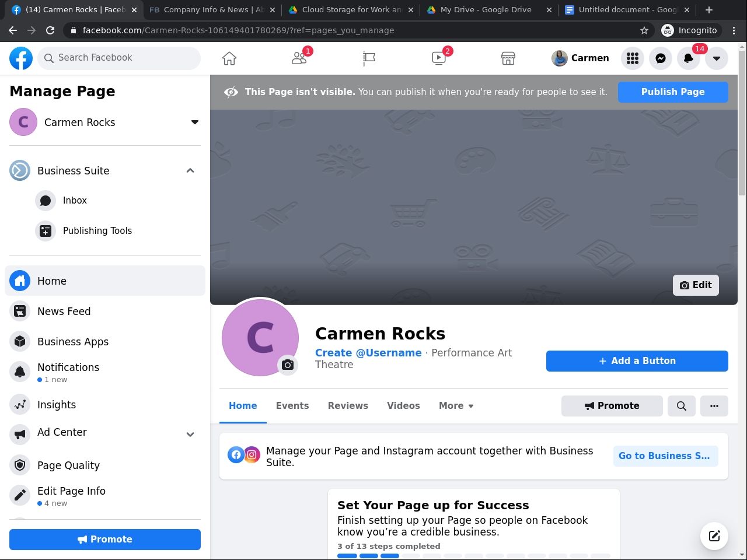Change profile picture via camera icon
This screenshot has width=747, height=560.
click(288, 365)
